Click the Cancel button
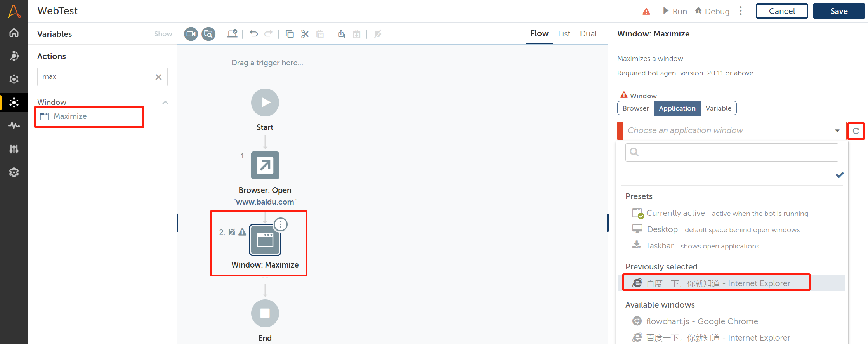Viewport: 868px width, 344px height. pos(782,11)
